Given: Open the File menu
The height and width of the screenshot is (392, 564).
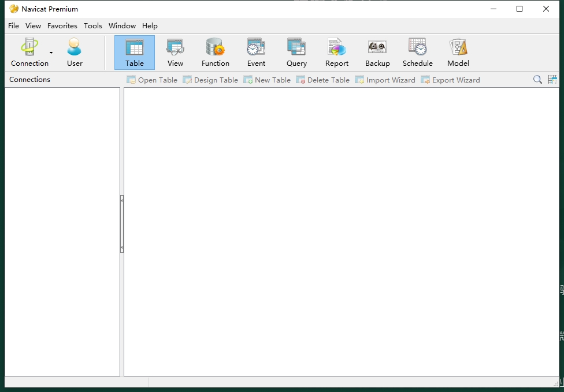Looking at the screenshot, I should (x=13, y=26).
